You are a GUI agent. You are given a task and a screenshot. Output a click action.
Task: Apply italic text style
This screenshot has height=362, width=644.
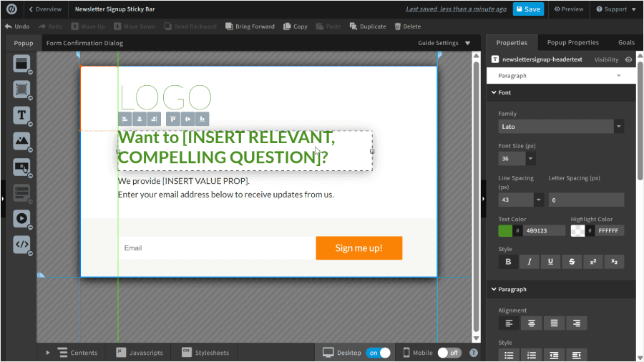(530, 262)
